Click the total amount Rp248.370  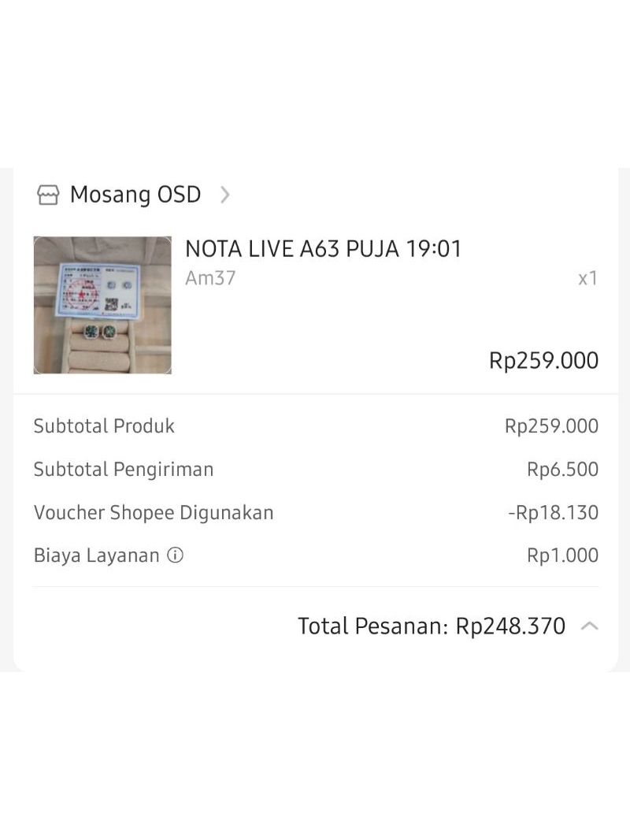510,626
